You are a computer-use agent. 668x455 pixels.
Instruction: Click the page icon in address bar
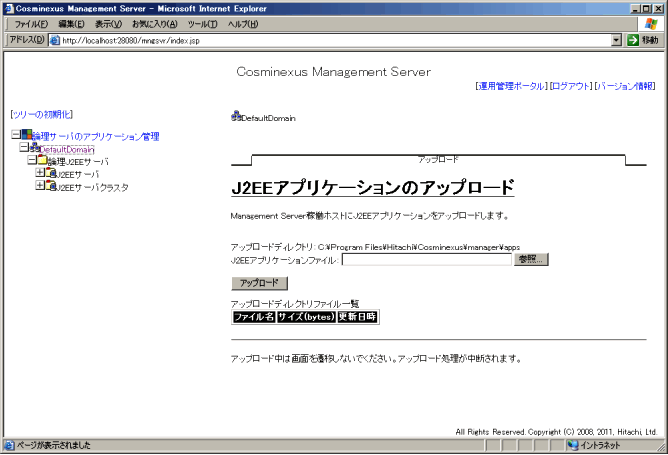(55, 40)
